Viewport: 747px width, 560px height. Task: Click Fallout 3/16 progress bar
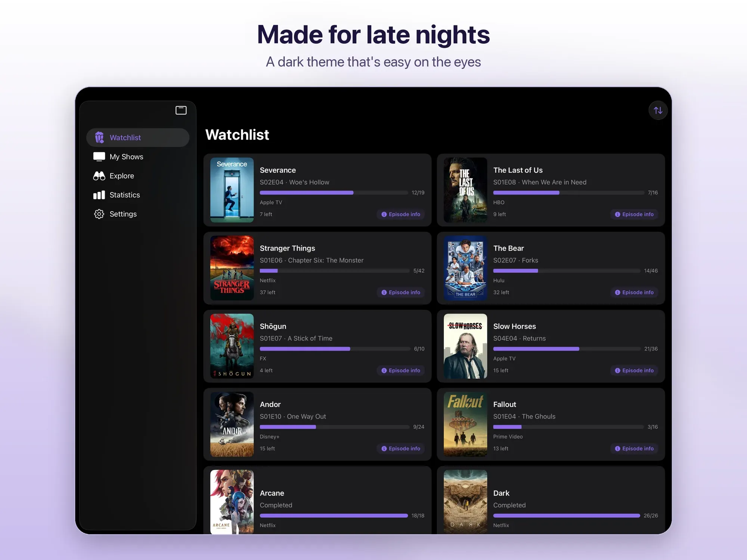(x=568, y=427)
